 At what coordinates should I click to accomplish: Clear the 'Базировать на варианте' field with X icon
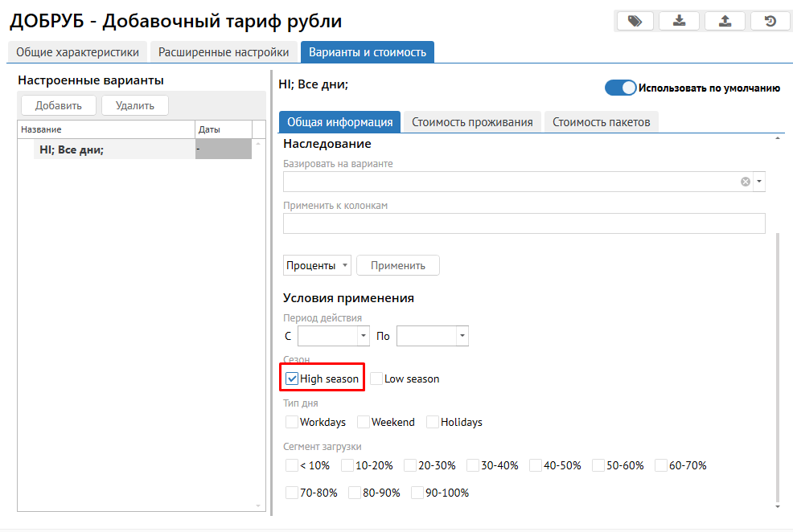pos(746,182)
